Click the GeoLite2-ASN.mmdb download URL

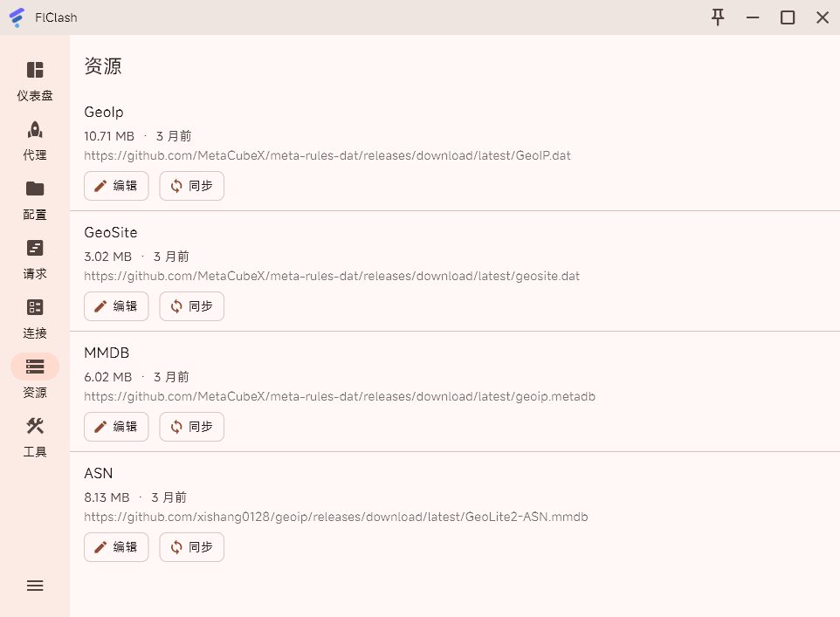[x=335, y=517]
